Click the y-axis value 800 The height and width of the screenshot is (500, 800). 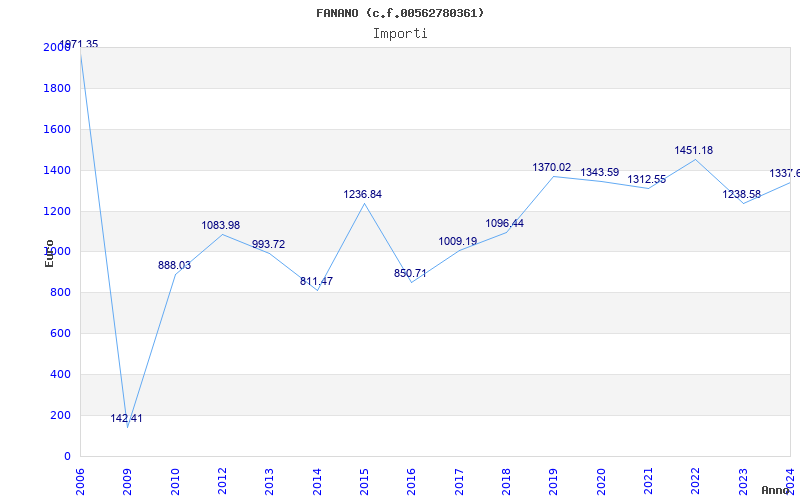(60, 292)
